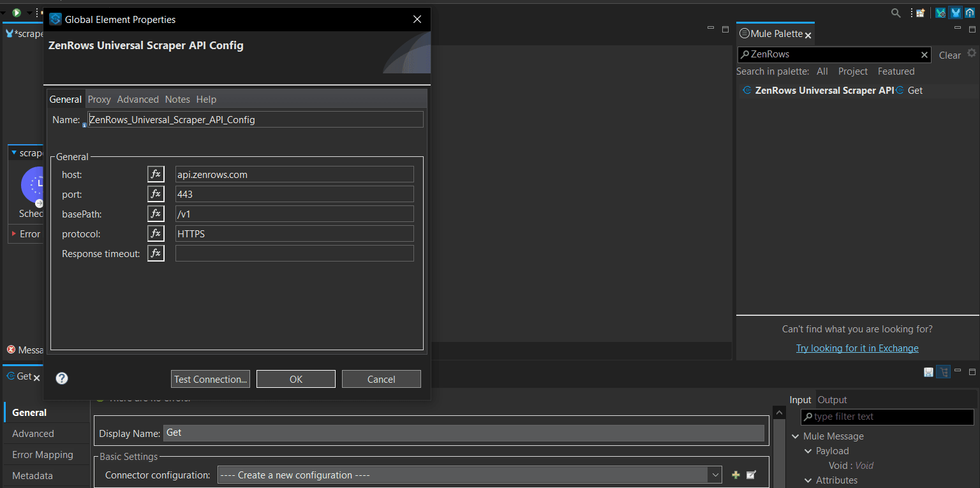Image resolution: width=980 pixels, height=488 pixels.
Task: Open Advanced section in Get properties
Action: [33, 433]
